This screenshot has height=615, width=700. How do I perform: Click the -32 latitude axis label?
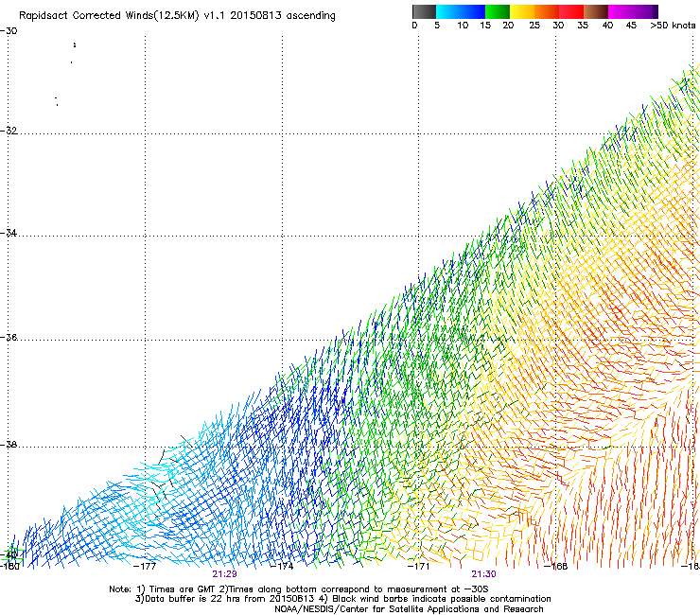point(9,131)
